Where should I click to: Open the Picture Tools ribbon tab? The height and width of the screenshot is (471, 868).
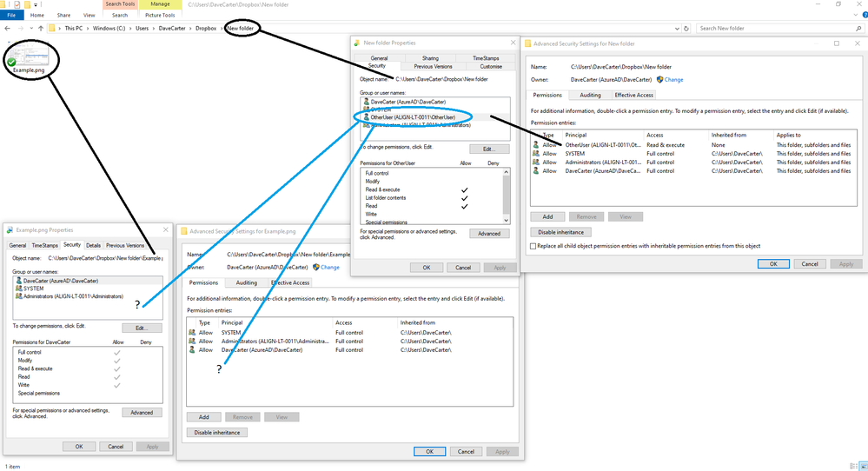[x=160, y=16]
